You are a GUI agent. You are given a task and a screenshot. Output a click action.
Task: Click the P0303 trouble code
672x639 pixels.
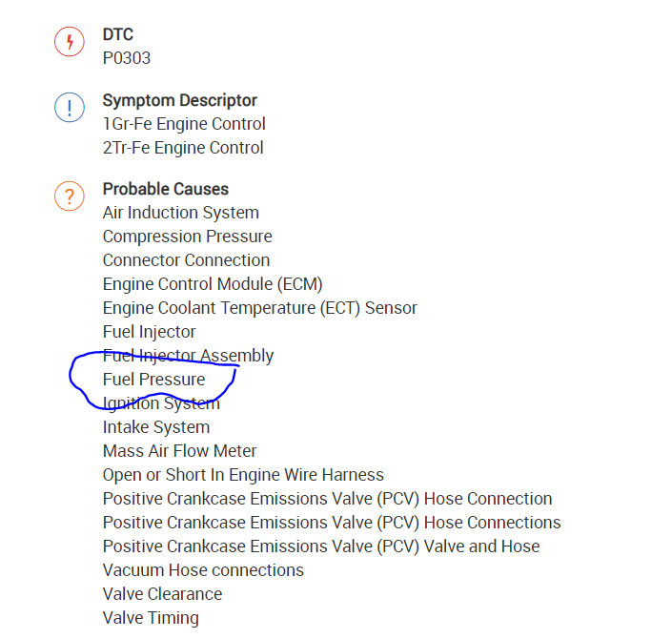click(127, 58)
